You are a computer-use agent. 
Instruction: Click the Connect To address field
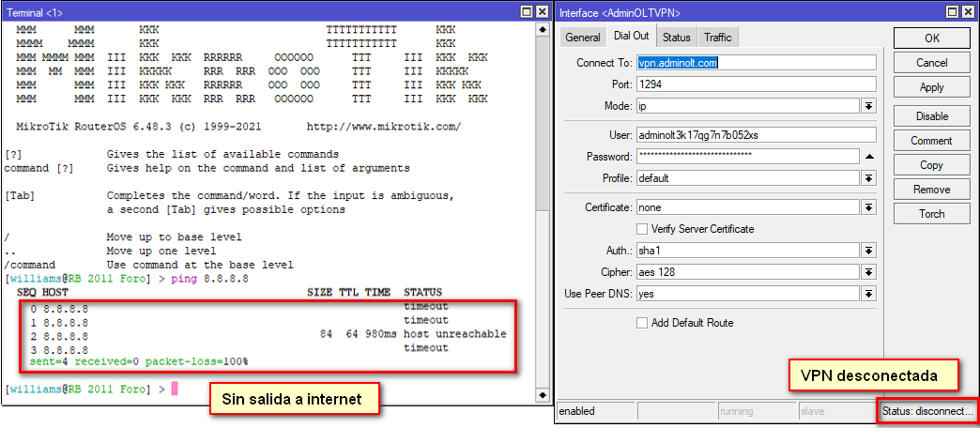(x=755, y=63)
